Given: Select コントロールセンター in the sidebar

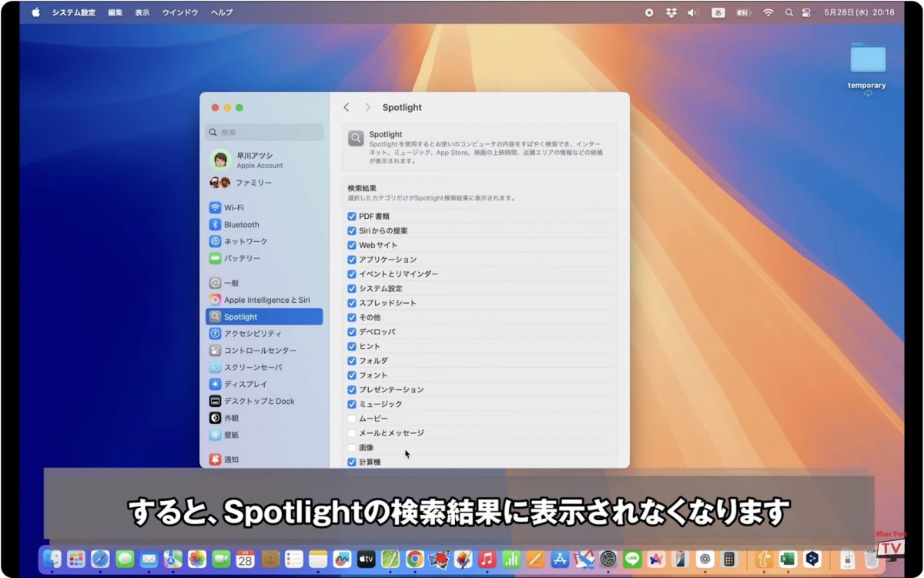Looking at the screenshot, I should coord(264,351).
